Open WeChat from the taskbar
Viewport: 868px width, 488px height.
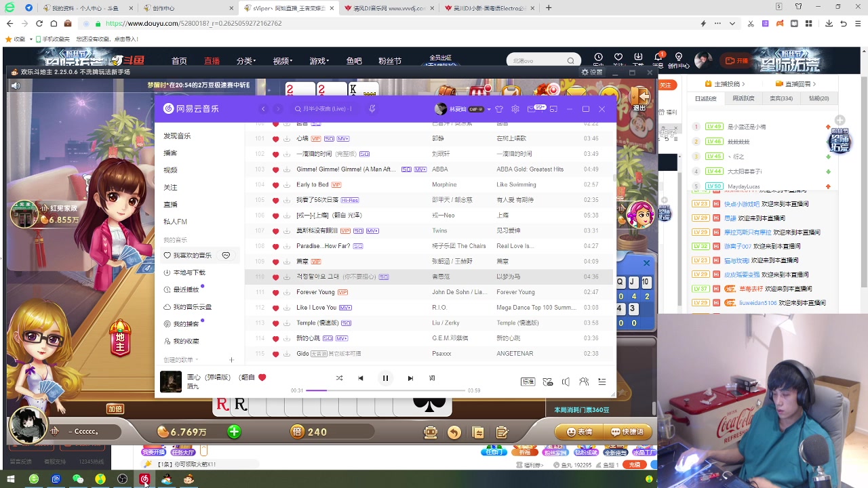78,479
